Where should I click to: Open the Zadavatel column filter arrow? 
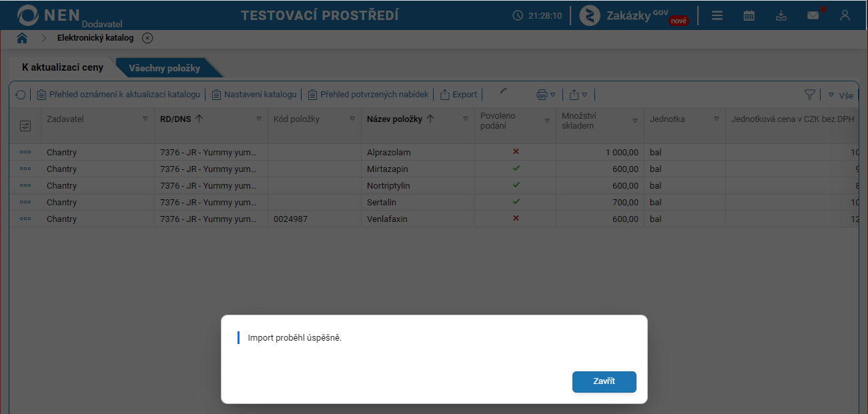click(x=145, y=119)
